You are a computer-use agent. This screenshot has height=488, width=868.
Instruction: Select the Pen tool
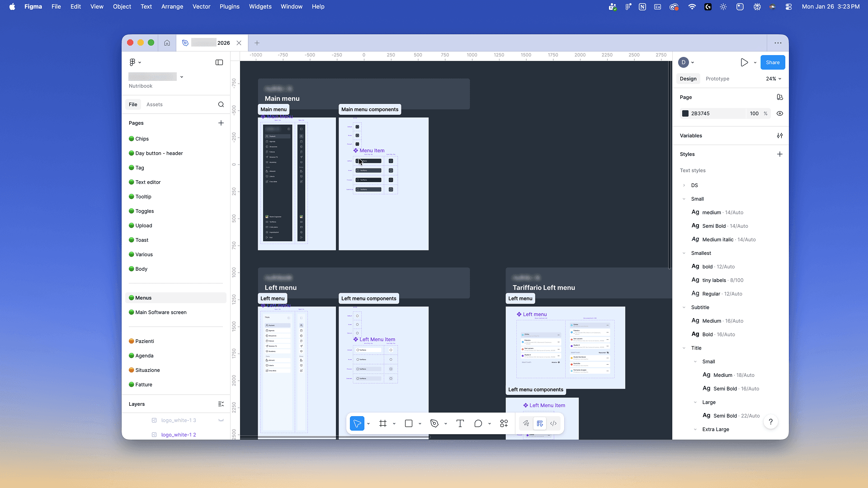coord(434,423)
